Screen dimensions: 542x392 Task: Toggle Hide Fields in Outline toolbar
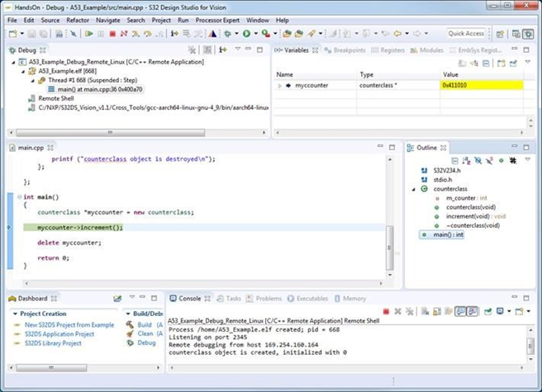click(x=478, y=161)
